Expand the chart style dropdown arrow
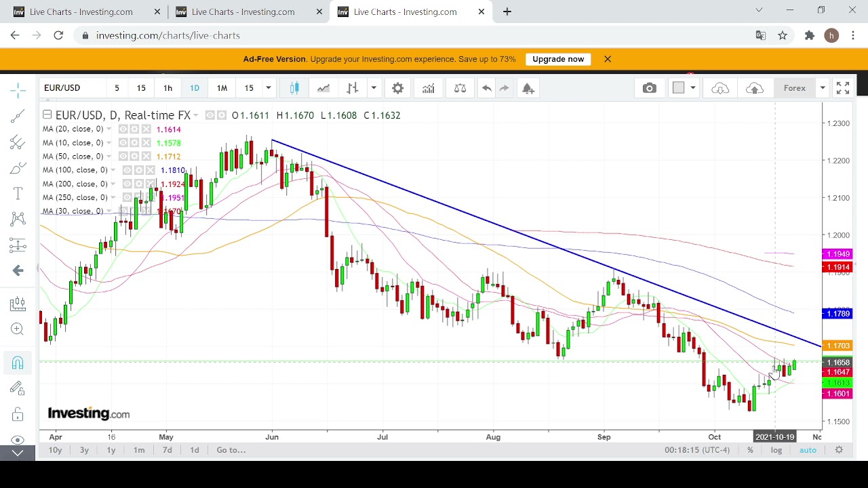The image size is (868, 488). click(373, 88)
